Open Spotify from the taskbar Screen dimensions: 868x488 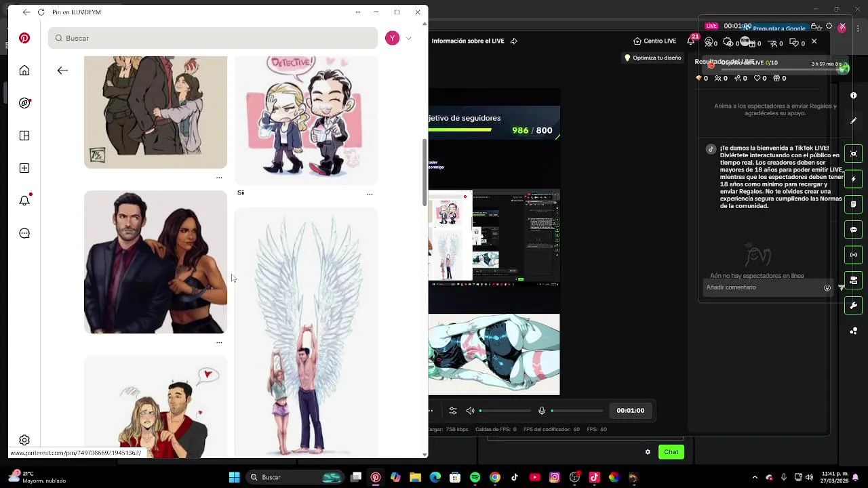pyautogui.click(x=475, y=477)
